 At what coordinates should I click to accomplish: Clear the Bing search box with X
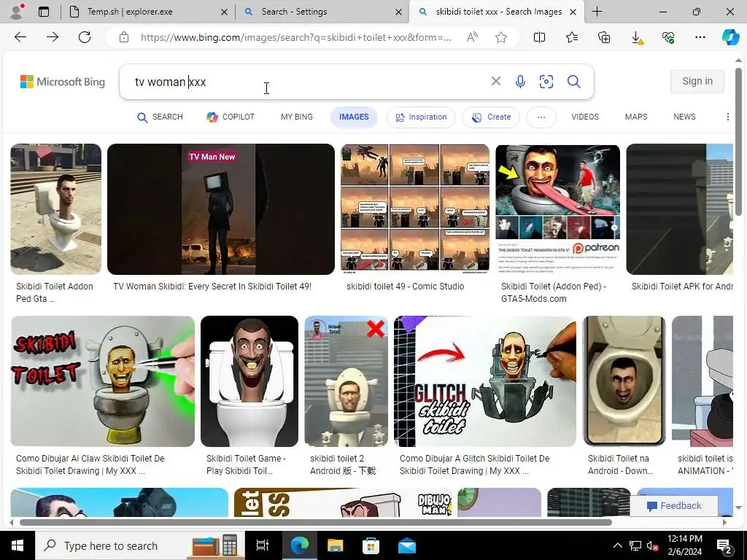[x=496, y=82]
